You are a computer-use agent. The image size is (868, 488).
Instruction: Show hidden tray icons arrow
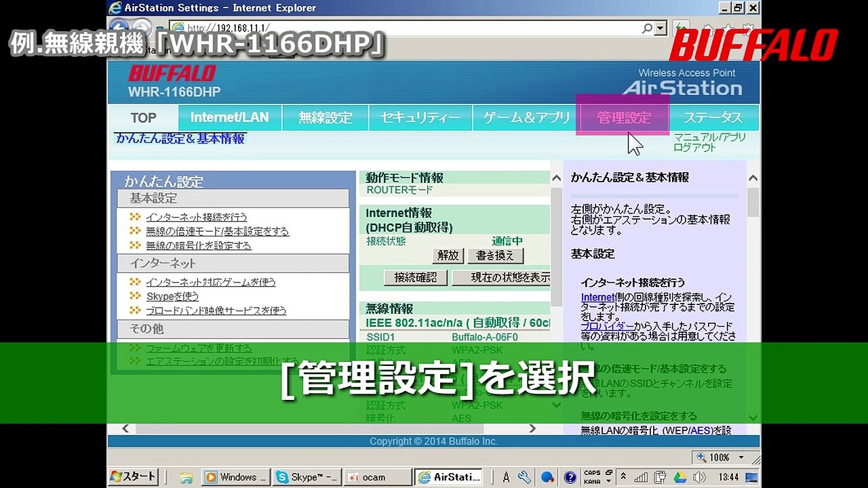point(623,477)
